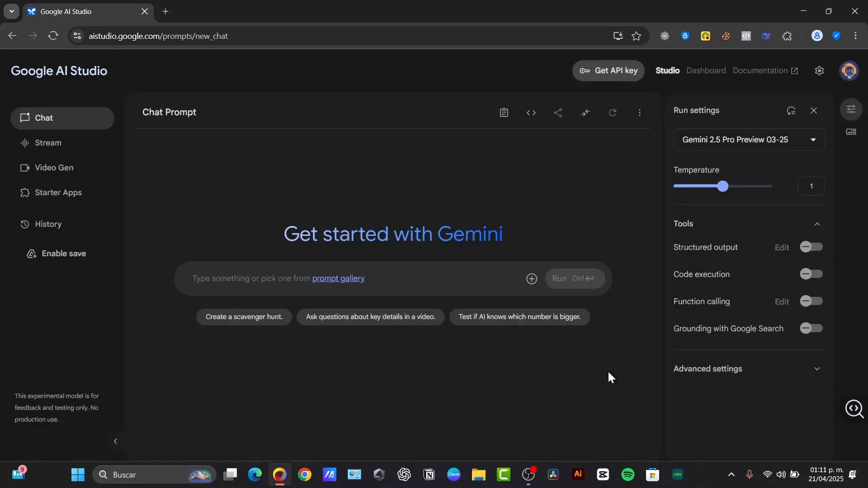Click the save prompt cloud icon near Run settings
The width and height of the screenshot is (868, 488).
click(x=792, y=110)
